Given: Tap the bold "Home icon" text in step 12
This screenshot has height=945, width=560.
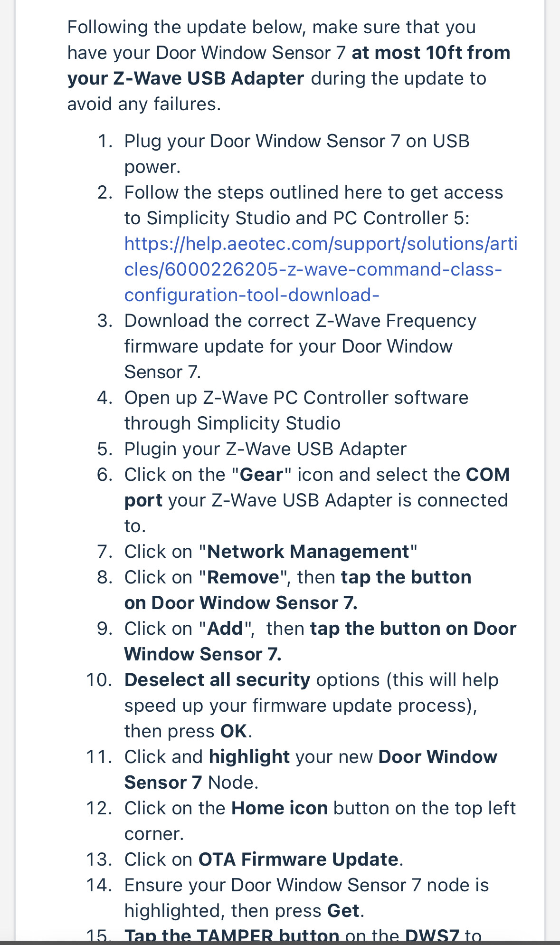Looking at the screenshot, I should pyautogui.click(x=279, y=808).
